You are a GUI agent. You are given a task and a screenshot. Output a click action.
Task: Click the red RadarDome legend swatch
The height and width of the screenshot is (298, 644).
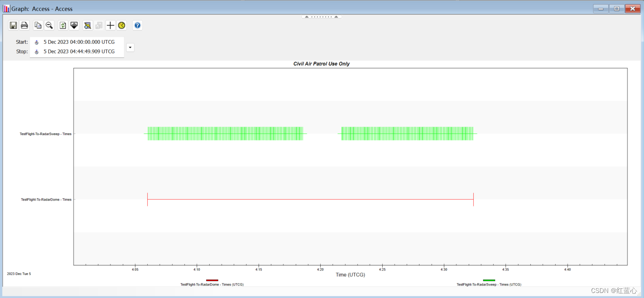(212, 280)
